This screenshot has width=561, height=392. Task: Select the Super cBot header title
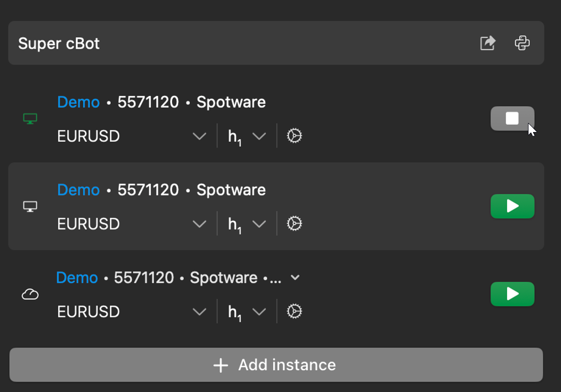[59, 44]
